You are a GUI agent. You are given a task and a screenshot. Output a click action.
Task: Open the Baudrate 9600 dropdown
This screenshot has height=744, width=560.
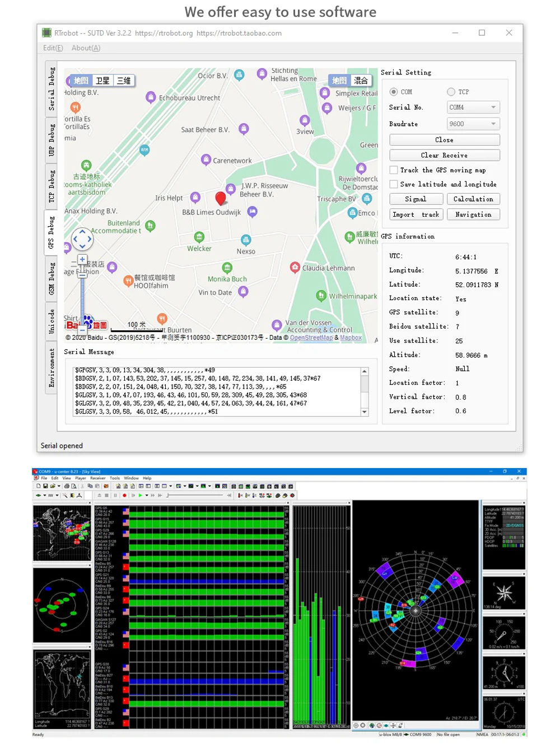[x=473, y=124]
